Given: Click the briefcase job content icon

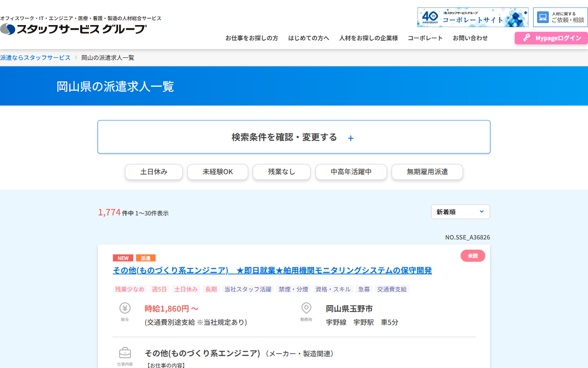Looking at the screenshot, I should [125, 353].
